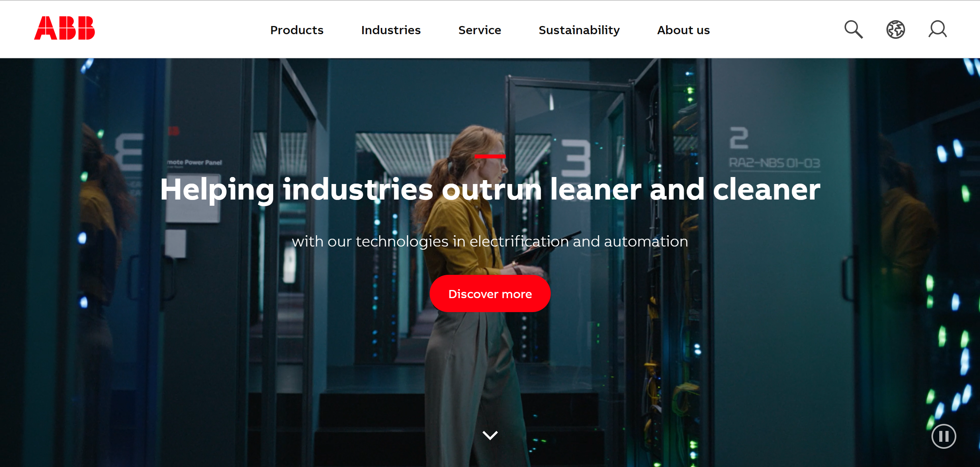Open the About us menu
This screenshot has width=980, height=467.
(x=683, y=30)
